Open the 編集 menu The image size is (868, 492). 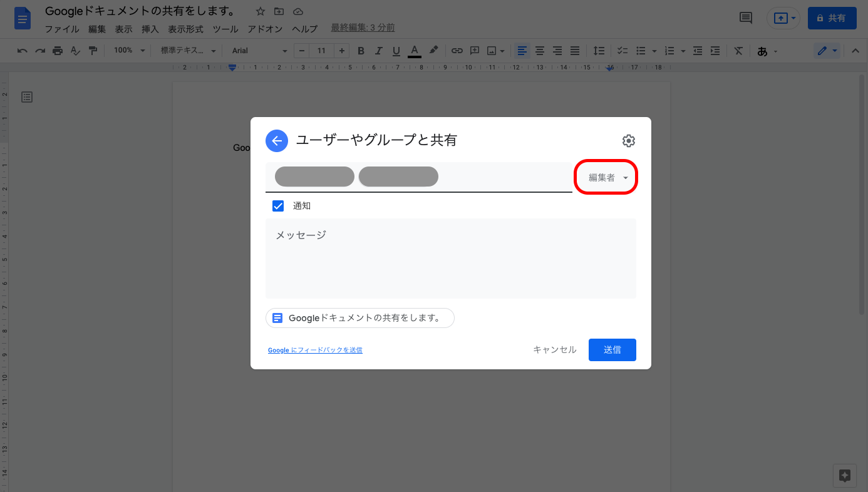tap(97, 29)
